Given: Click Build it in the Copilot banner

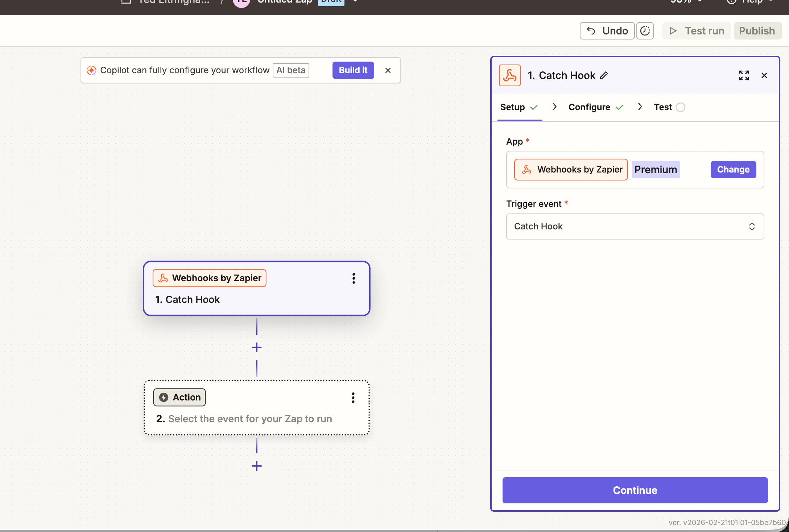Looking at the screenshot, I should pos(353,70).
